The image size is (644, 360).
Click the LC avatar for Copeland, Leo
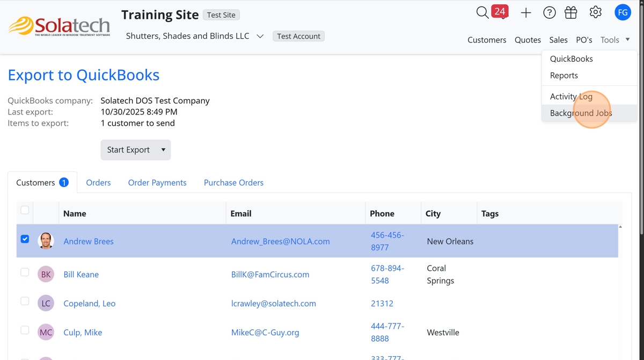[46, 303]
